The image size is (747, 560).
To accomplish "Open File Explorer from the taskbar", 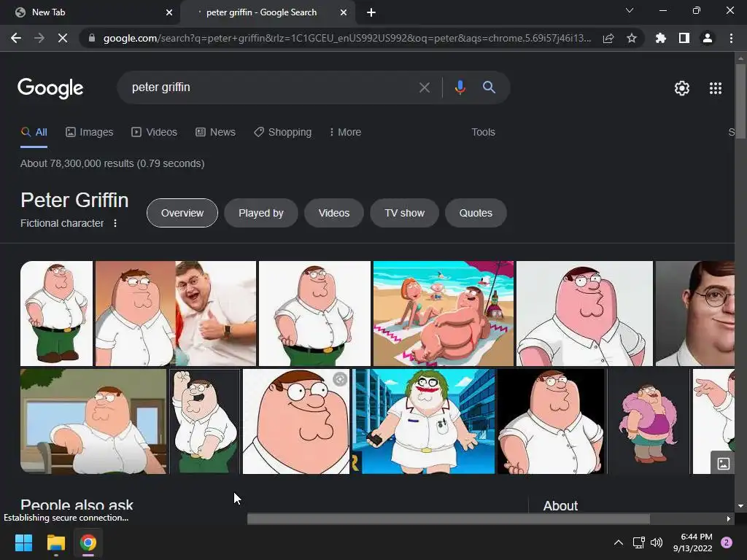I will pyautogui.click(x=55, y=542).
